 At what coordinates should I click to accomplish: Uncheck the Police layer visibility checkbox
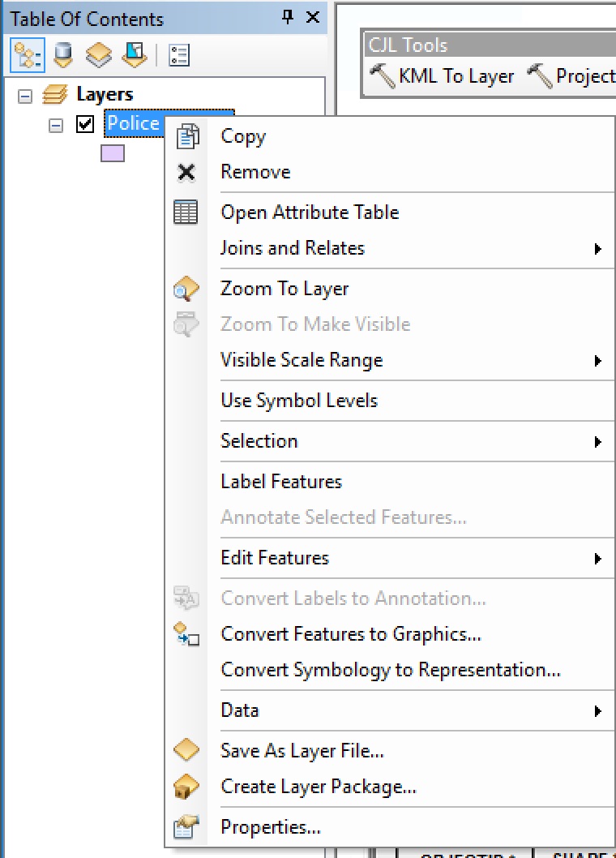tap(85, 124)
